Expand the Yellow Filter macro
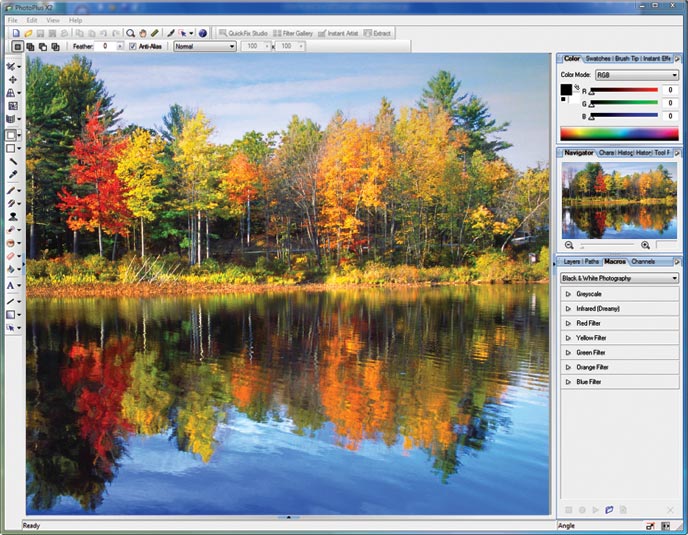Viewport: 688px width, 535px height. (x=568, y=338)
